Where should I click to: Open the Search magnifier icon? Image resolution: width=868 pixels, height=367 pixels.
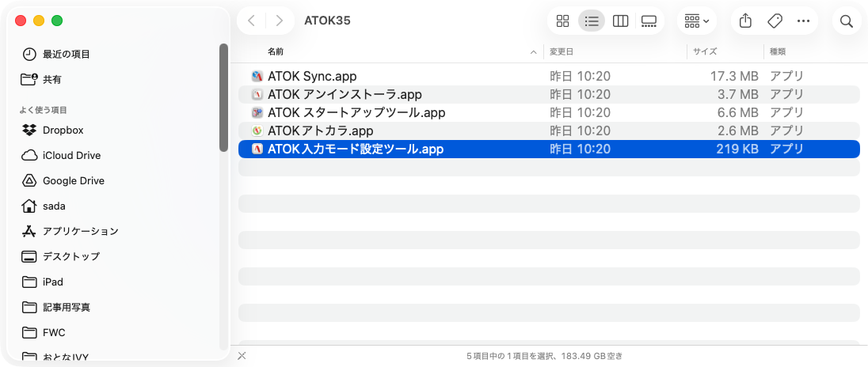coord(847,21)
